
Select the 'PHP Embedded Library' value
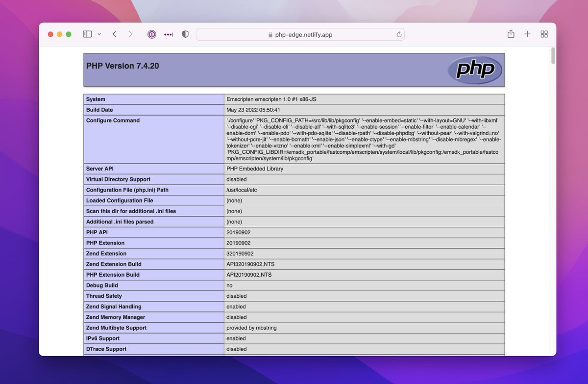pyautogui.click(x=255, y=168)
